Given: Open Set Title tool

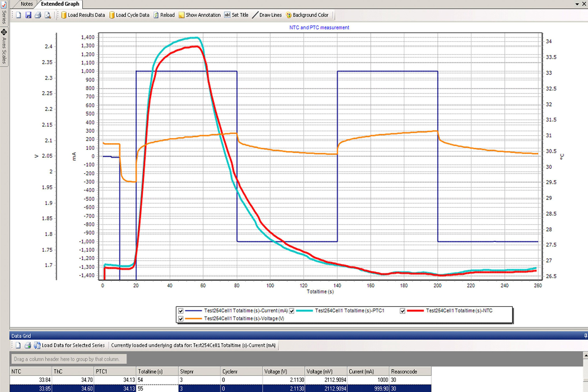Looking at the screenshot, I should point(236,15).
